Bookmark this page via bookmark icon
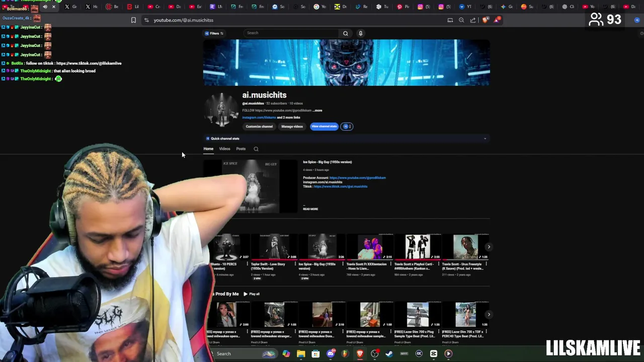 coord(133,20)
